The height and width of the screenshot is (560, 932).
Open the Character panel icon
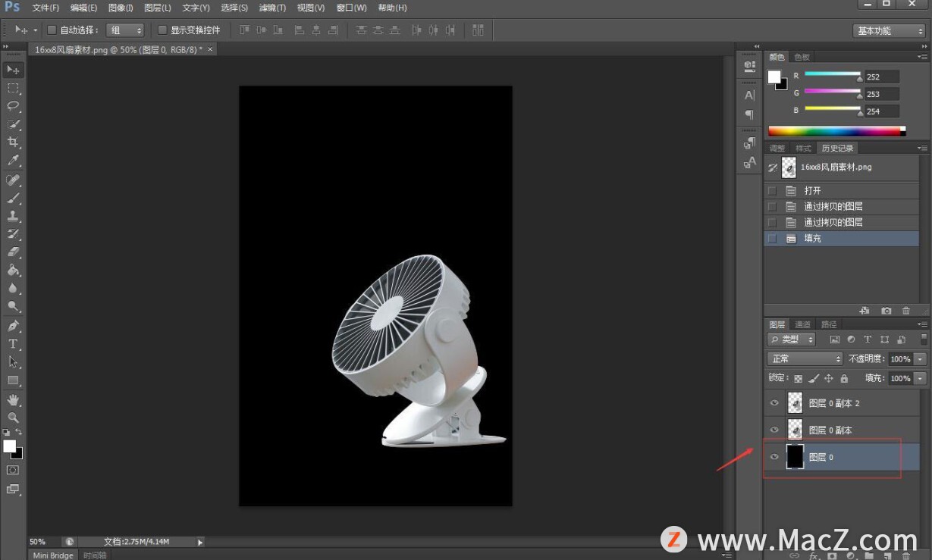[x=749, y=95]
